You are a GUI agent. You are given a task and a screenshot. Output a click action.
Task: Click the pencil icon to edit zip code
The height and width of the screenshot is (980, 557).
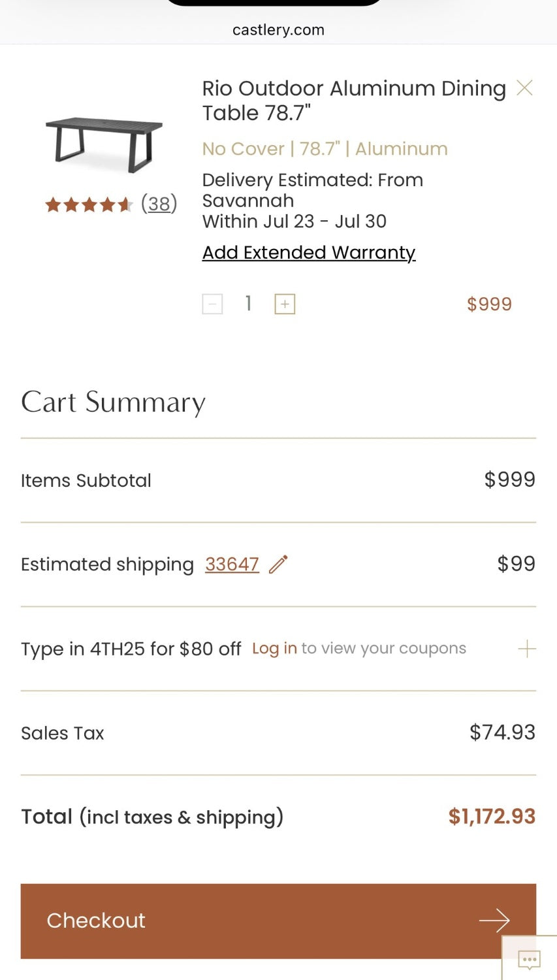click(278, 564)
